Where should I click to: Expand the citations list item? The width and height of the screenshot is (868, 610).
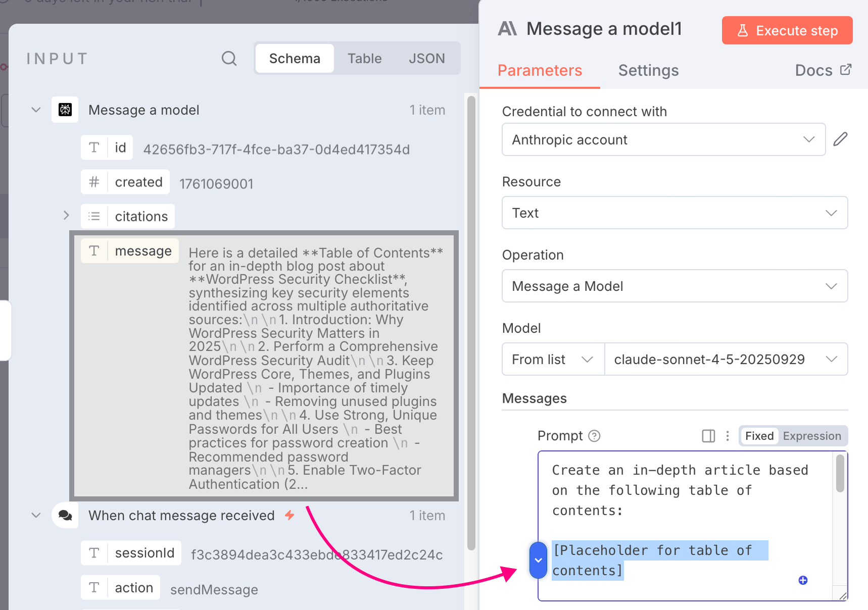point(66,216)
